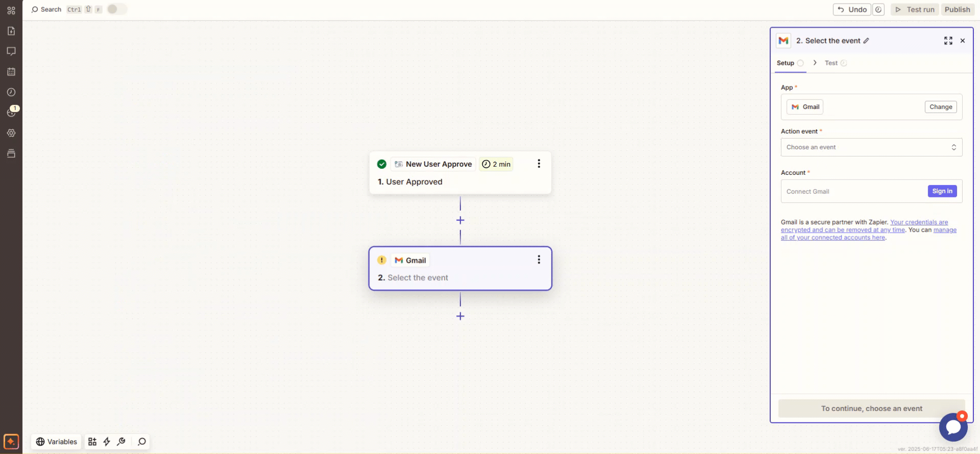980x454 pixels.
Task: Open the settings gear in sidebar
Action: (11, 133)
